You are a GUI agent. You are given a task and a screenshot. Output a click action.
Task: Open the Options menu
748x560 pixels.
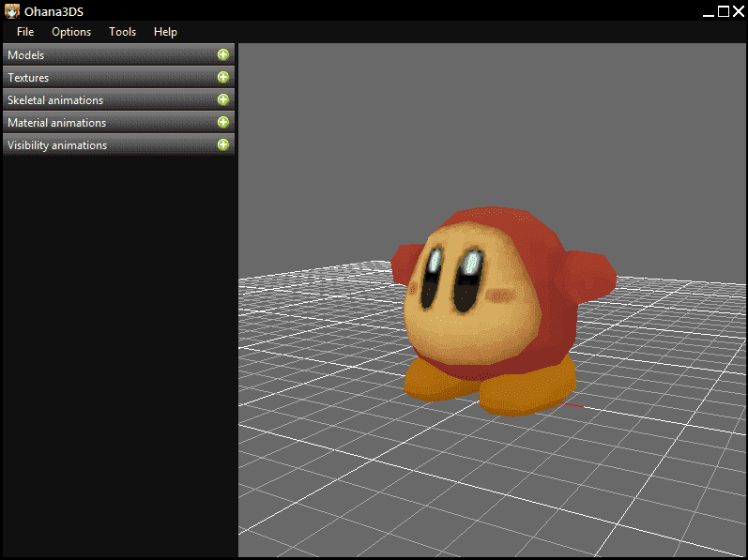tap(71, 32)
